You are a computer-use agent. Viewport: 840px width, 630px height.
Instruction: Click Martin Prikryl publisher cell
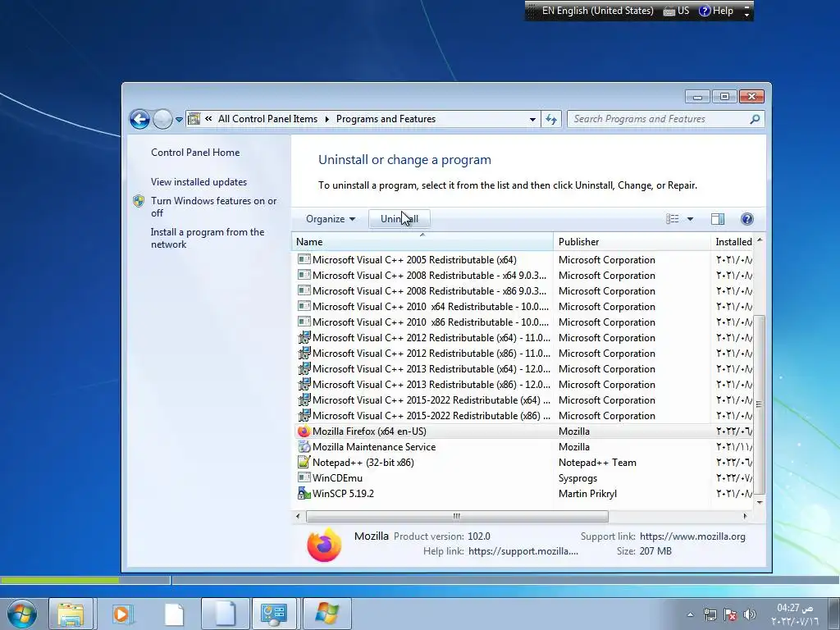point(587,493)
